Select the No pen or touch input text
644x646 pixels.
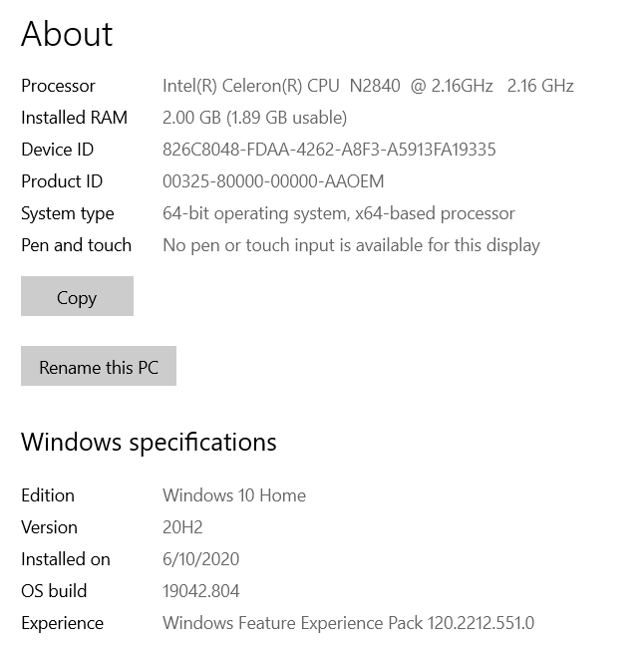coord(351,245)
